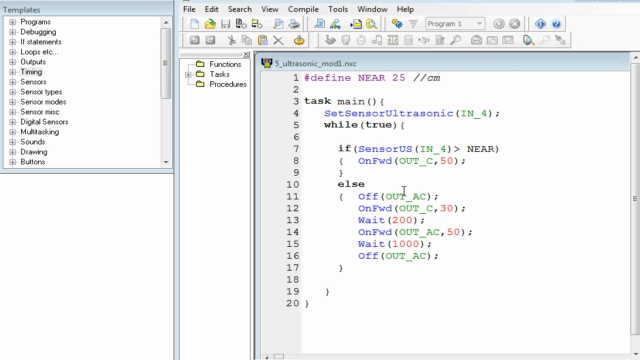
Task: Expand the Multitasking template node
Action: tap(13, 132)
